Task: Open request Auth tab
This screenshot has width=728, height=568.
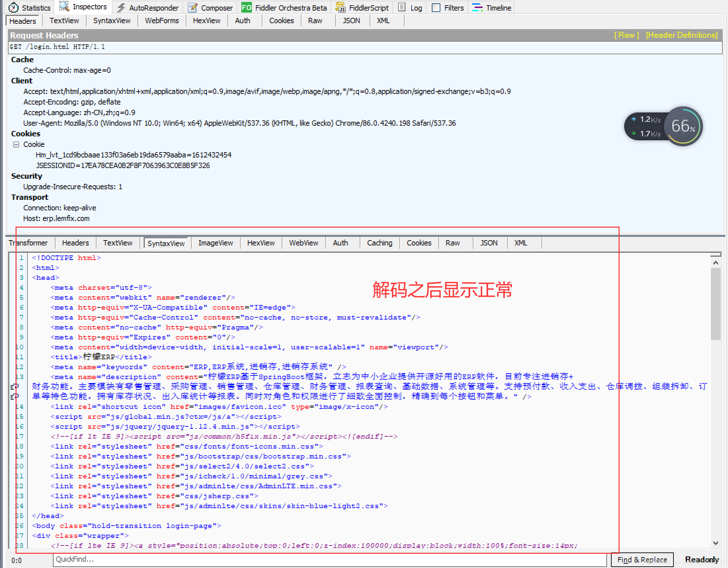Action: pos(242,21)
